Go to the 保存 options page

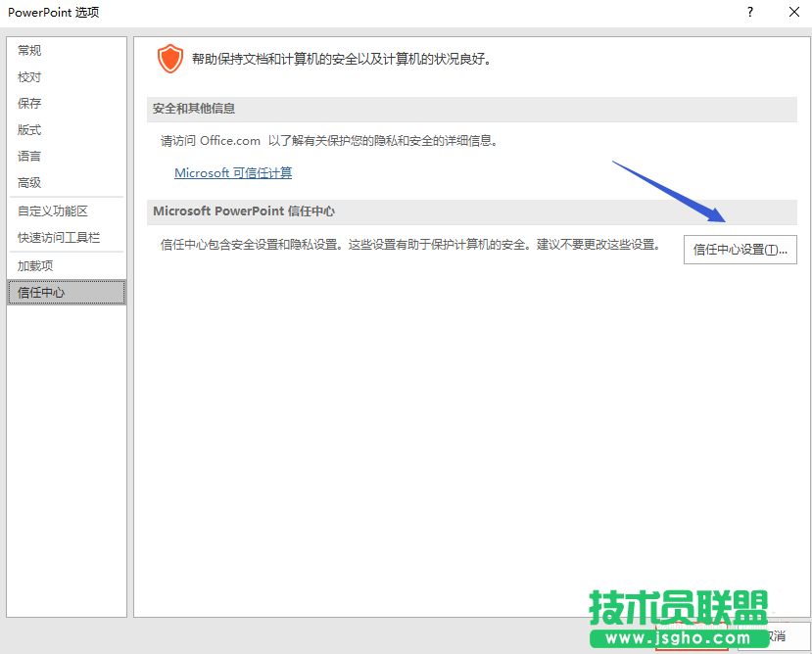67,103
